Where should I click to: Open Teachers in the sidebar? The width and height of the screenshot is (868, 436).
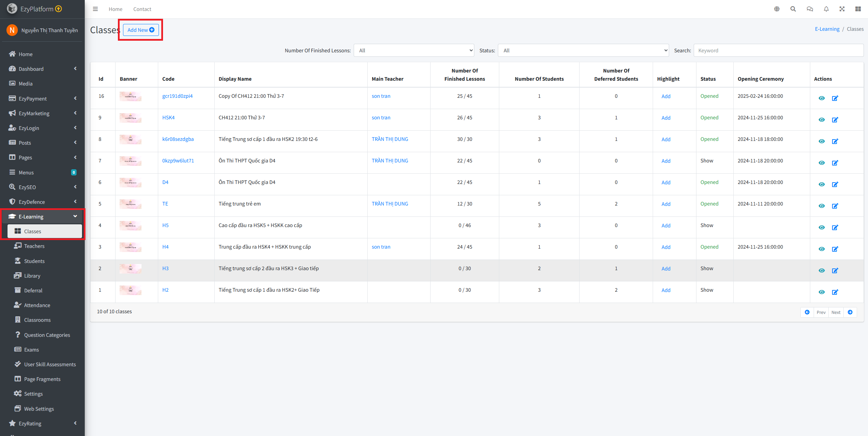[34, 246]
